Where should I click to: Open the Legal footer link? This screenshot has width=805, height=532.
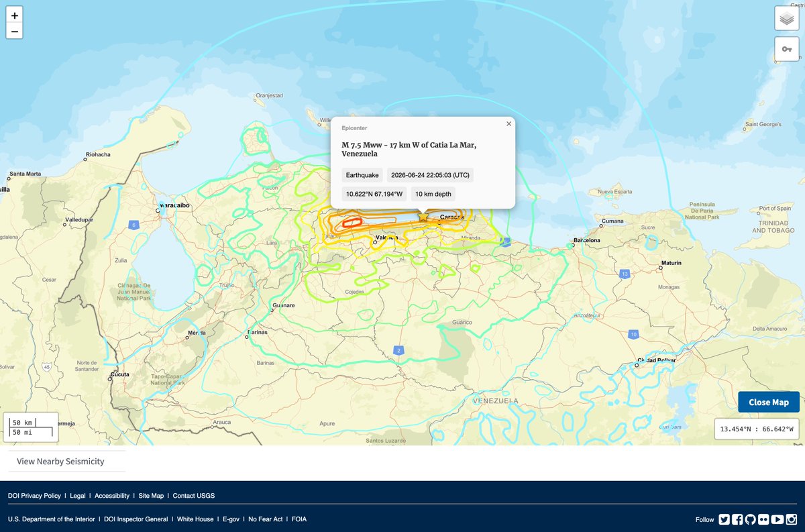[x=78, y=496]
